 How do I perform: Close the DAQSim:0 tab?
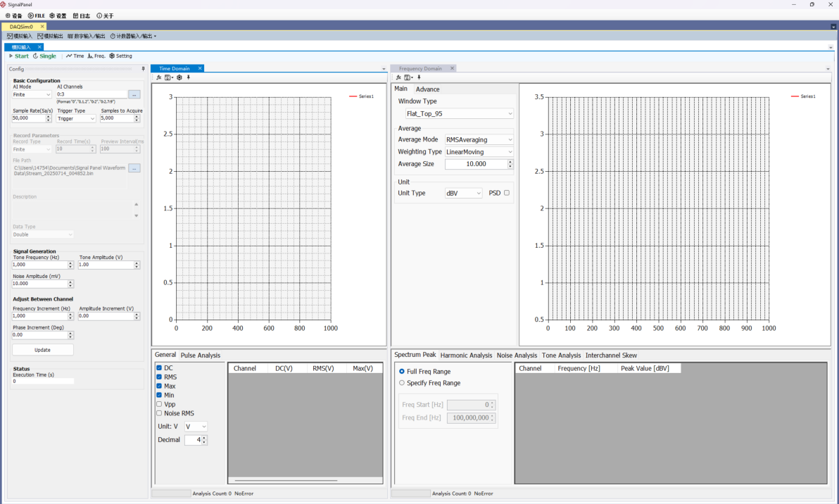pos(42,26)
